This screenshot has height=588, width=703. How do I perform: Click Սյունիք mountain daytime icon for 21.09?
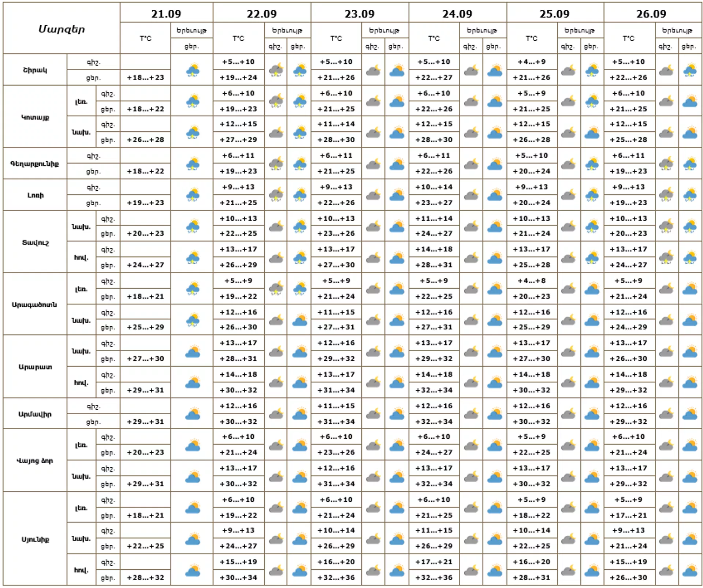pos(193,507)
